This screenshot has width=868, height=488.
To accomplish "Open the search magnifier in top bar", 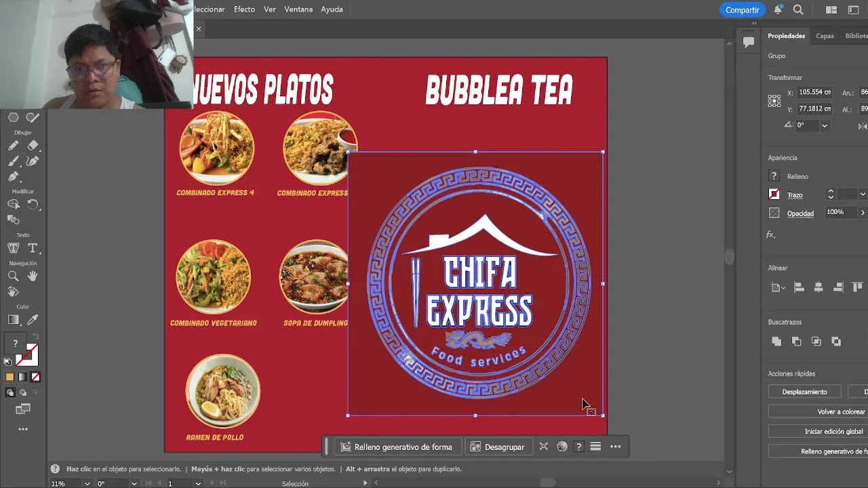I will 798,9.
